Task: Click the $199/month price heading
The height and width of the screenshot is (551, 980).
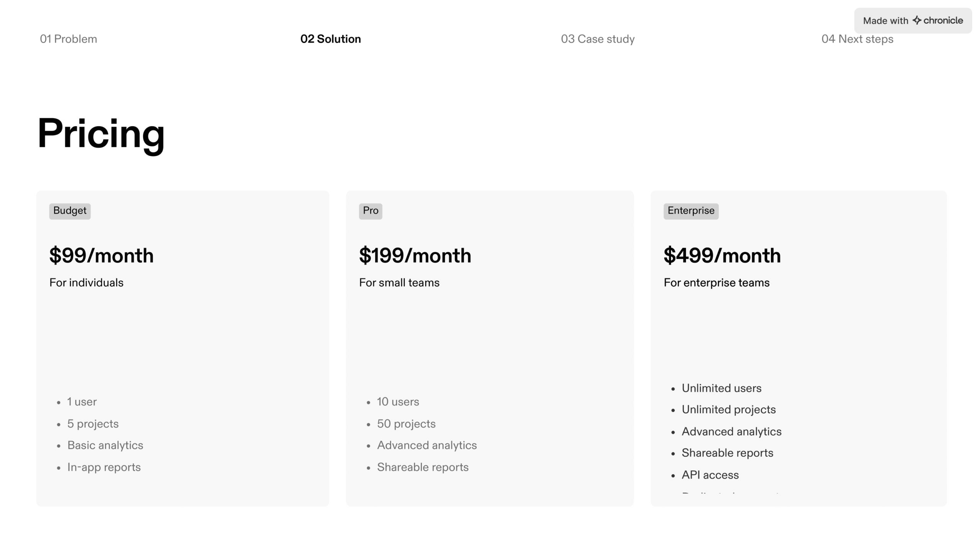Action: (415, 255)
